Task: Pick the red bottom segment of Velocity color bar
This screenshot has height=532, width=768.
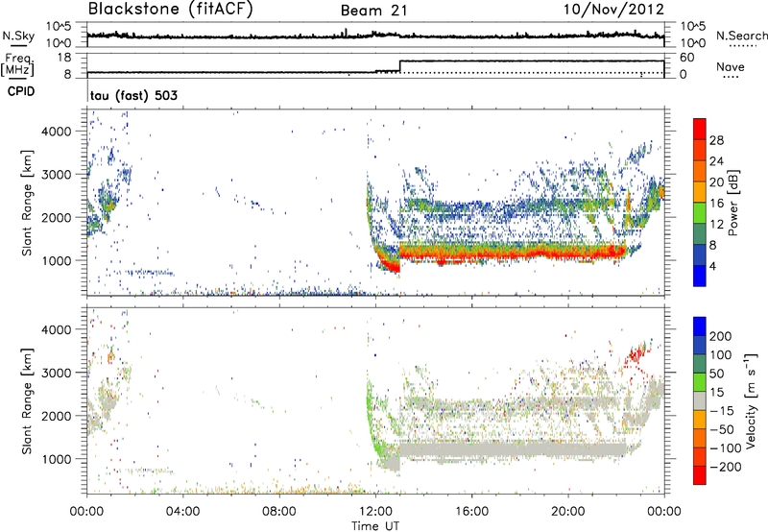Action: coord(700,475)
